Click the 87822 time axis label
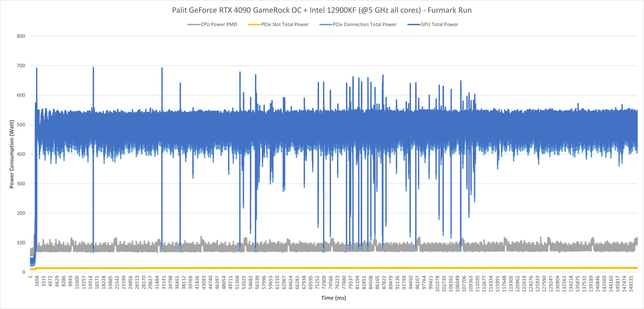 click(384, 283)
